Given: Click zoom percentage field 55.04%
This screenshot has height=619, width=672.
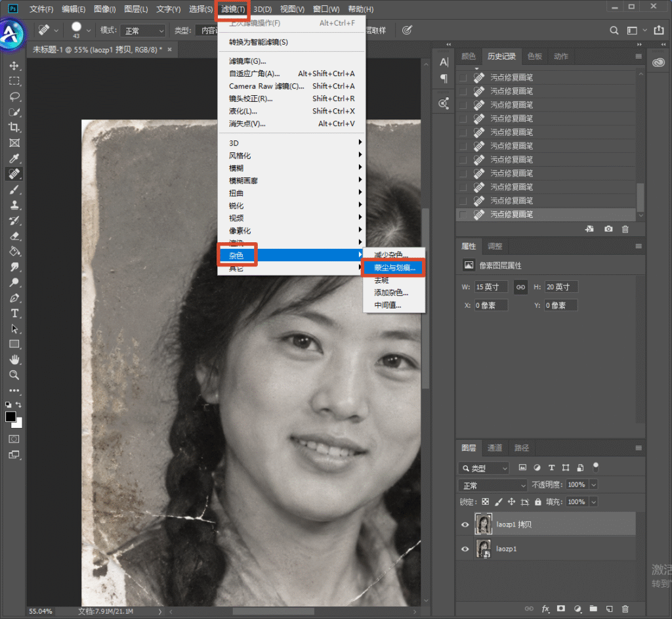Looking at the screenshot, I should coord(41,611).
